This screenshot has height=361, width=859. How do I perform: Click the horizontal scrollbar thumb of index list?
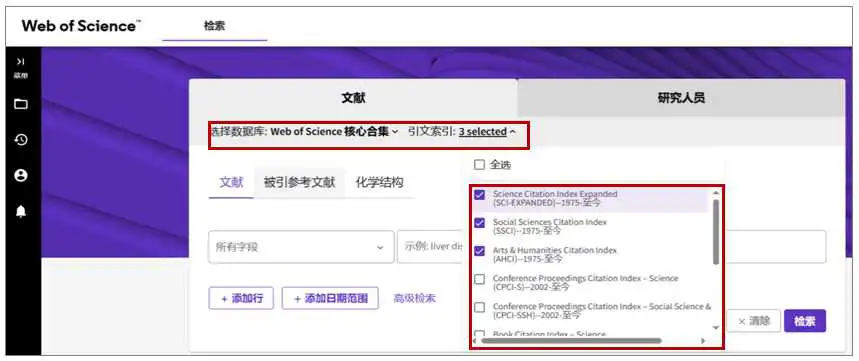(571, 341)
